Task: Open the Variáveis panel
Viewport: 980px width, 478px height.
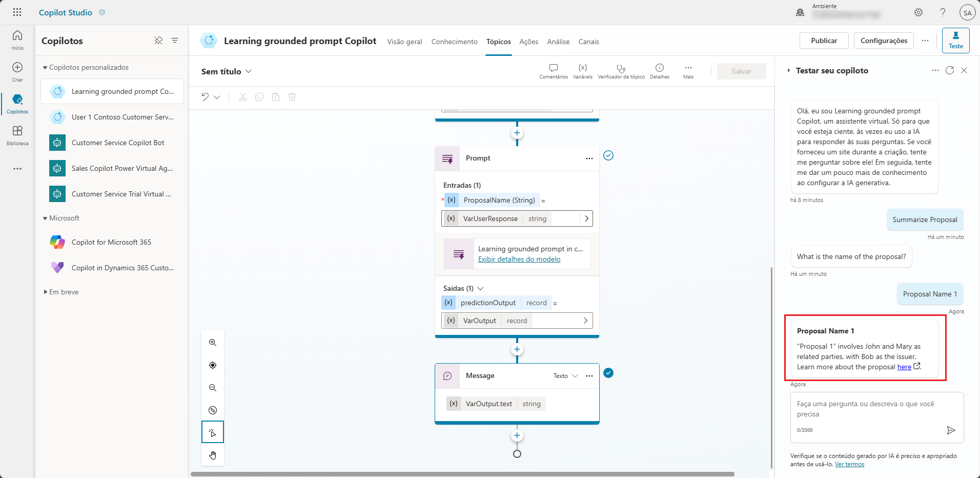Action: (583, 71)
